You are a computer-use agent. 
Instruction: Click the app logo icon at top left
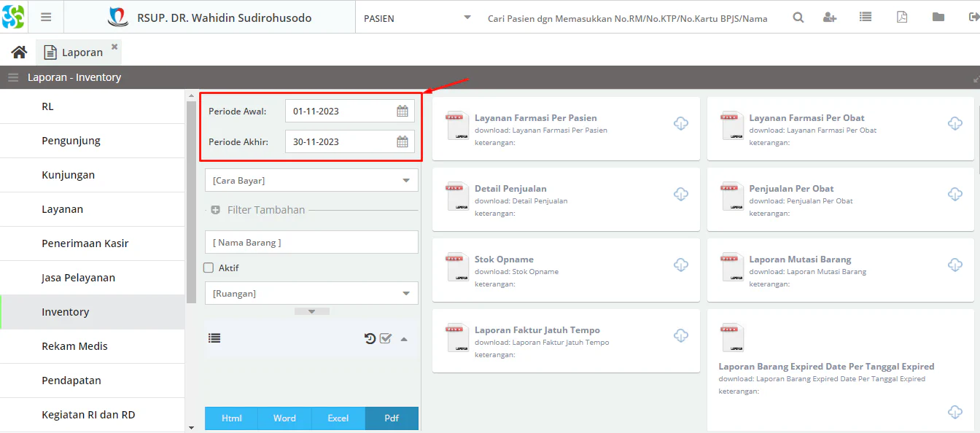pyautogui.click(x=13, y=17)
